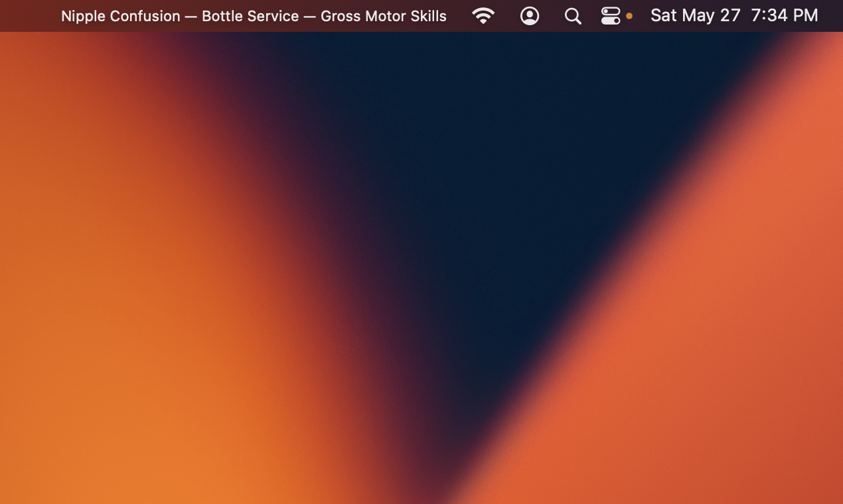Open the user account menu icon
843x504 pixels.
tap(530, 16)
